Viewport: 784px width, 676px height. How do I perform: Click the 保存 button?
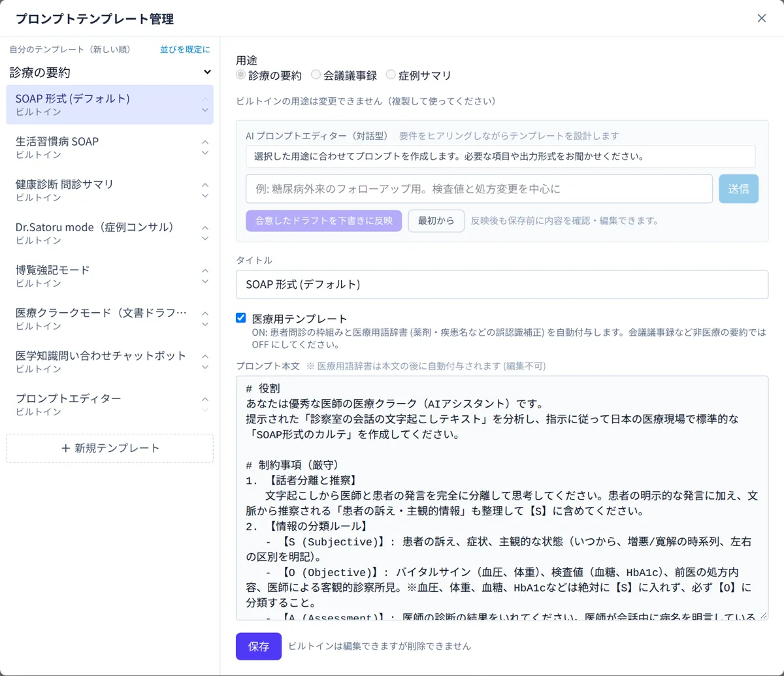[259, 647]
